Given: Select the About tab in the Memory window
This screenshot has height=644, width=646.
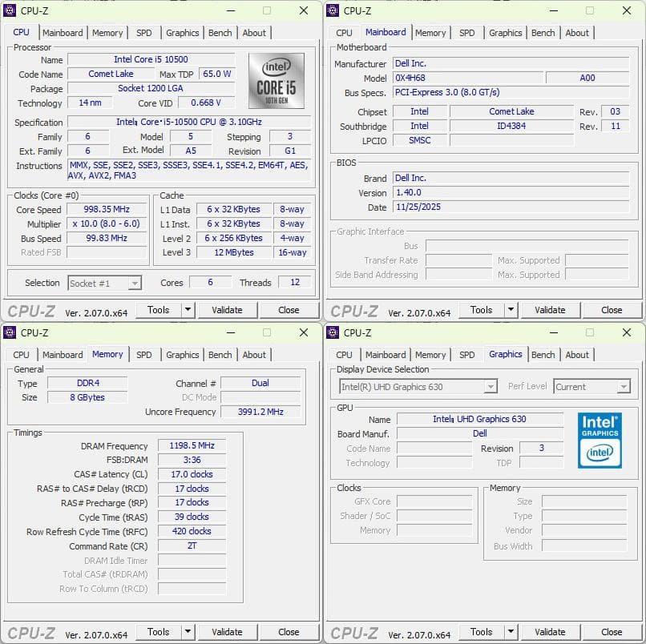Looking at the screenshot, I should pos(254,355).
